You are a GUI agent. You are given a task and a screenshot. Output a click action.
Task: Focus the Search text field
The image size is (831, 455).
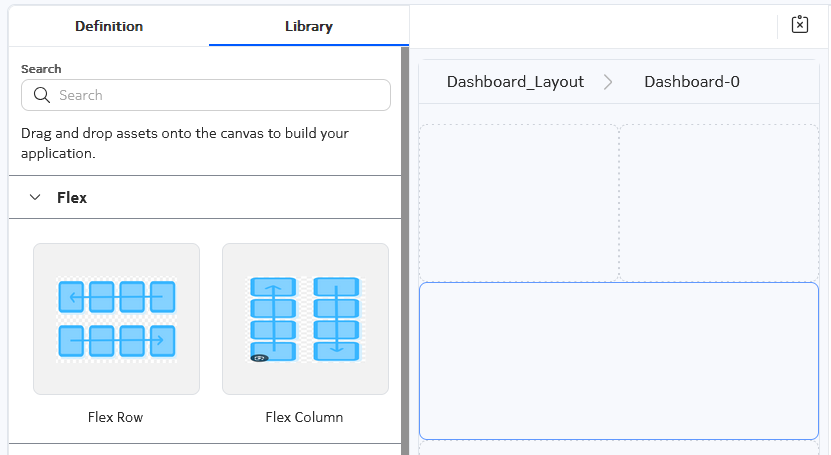point(206,95)
